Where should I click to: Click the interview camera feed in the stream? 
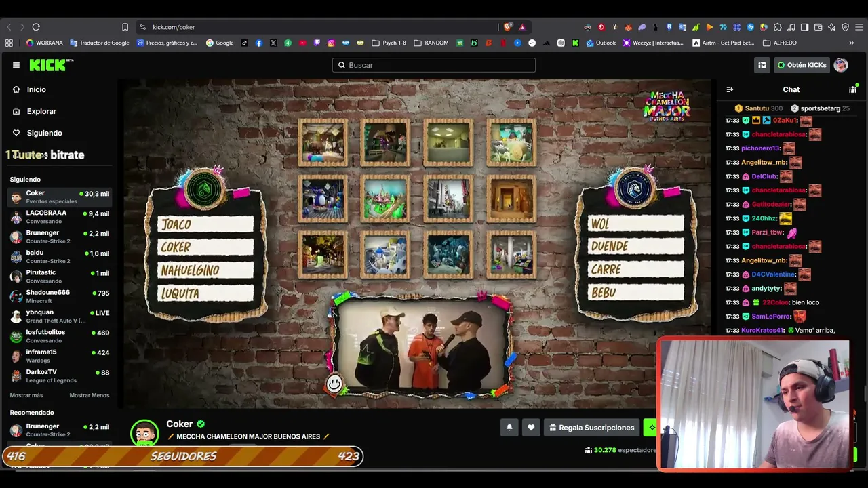point(421,346)
